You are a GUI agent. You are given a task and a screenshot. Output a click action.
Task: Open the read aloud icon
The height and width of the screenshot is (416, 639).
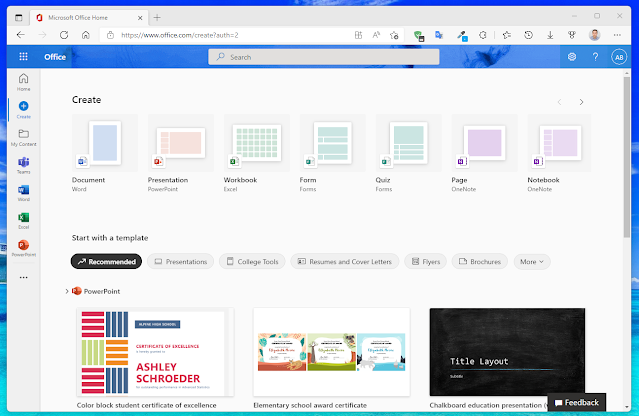coord(376,35)
